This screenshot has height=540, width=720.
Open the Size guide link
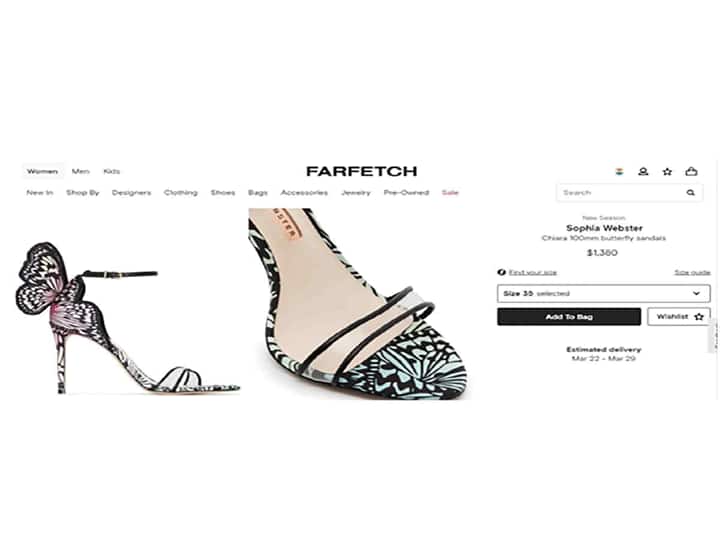[692, 272]
